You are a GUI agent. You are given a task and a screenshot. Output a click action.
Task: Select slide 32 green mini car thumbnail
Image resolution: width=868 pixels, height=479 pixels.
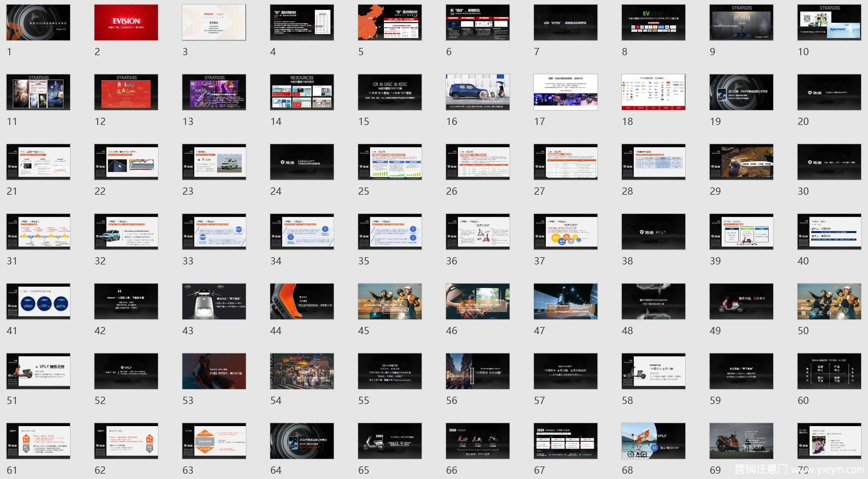click(126, 232)
